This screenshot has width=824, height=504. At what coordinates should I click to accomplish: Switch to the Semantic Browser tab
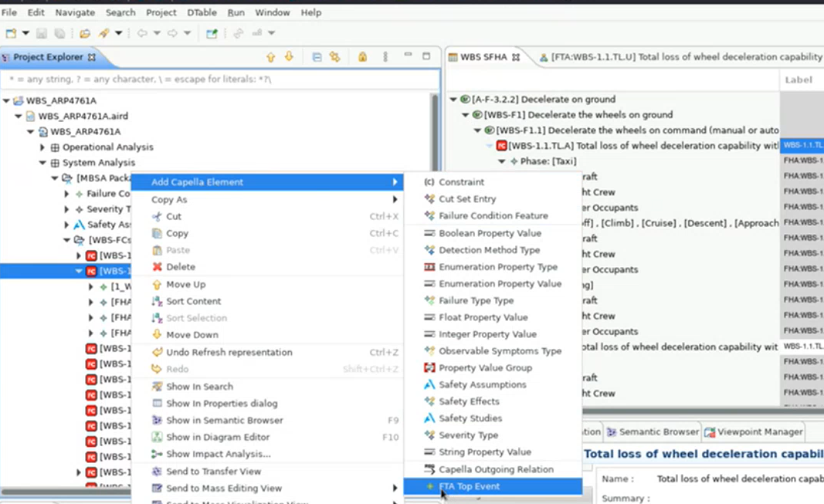653,431
